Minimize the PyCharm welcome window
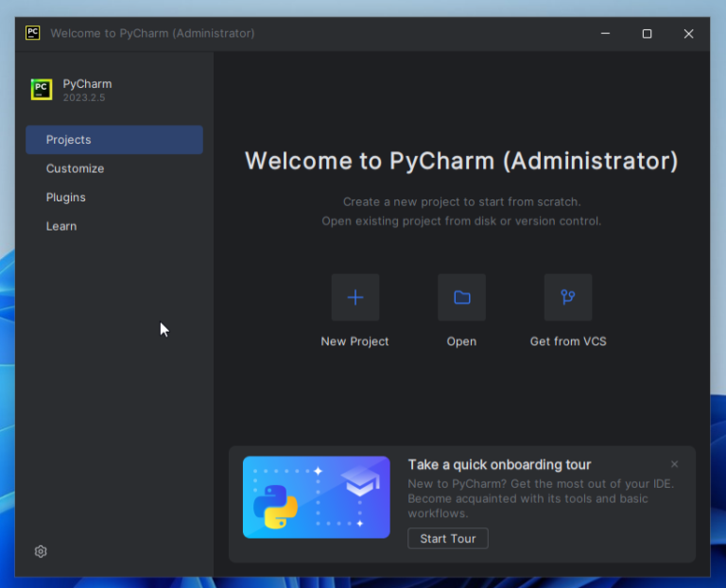Viewport: 726px width, 588px height. [605, 33]
